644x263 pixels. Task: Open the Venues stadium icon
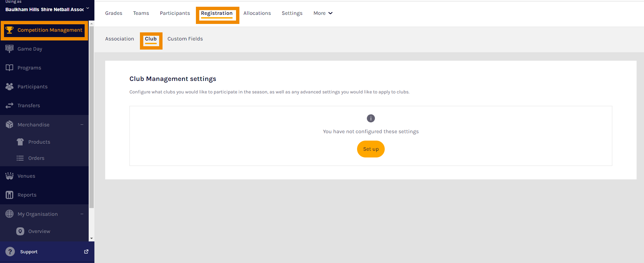point(9,176)
